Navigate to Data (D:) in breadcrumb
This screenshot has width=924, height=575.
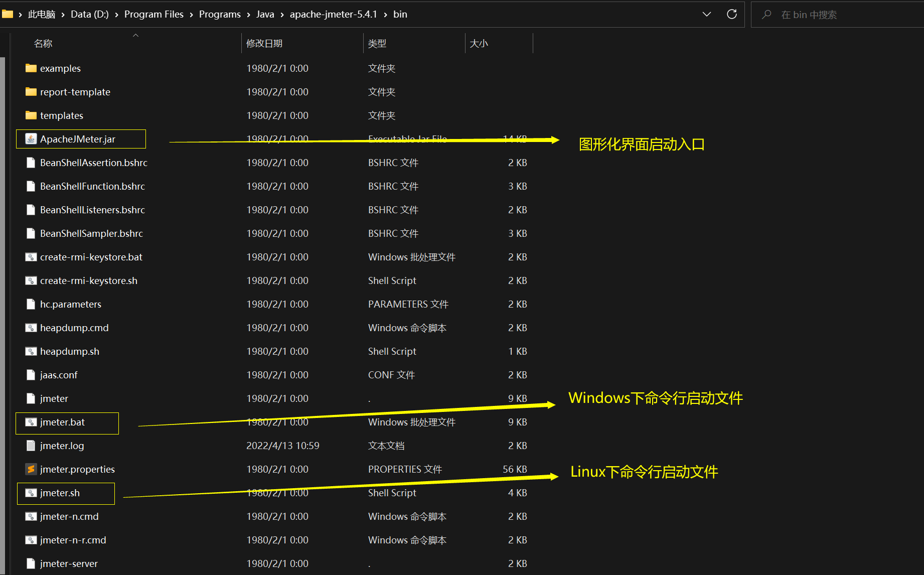90,14
